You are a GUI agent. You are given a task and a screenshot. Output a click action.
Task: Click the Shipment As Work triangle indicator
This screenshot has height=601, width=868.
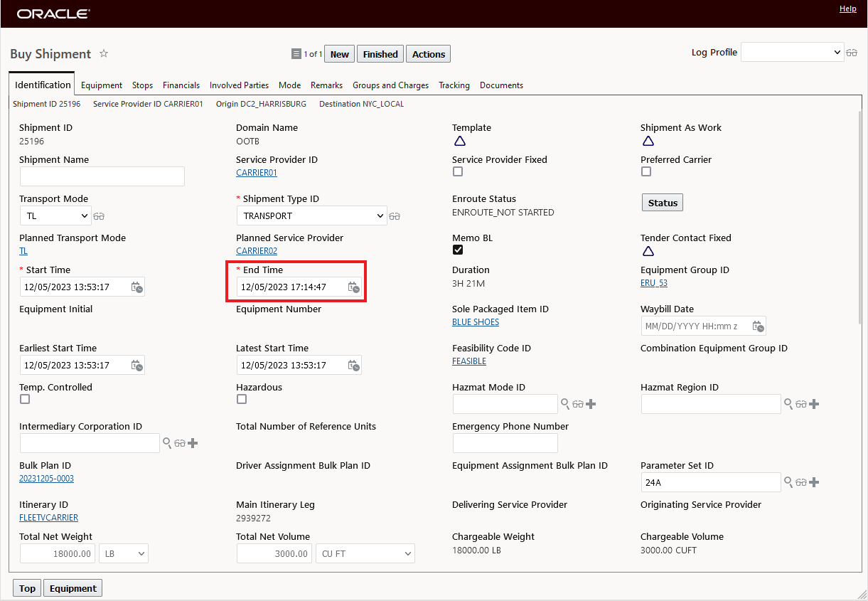(x=648, y=141)
